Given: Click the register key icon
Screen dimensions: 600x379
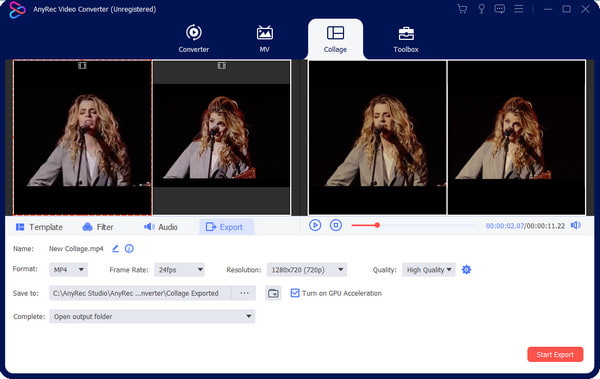Looking at the screenshot, I should [x=481, y=9].
